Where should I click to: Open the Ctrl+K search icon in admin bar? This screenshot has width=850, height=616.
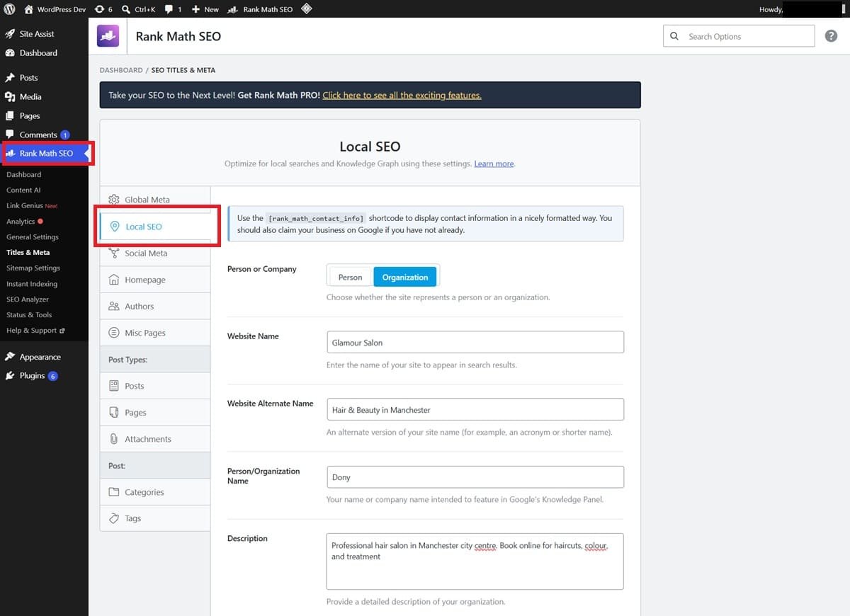138,9
